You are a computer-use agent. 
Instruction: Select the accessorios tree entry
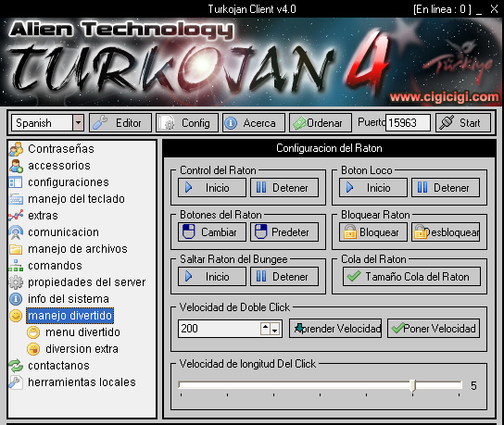pyautogui.click(x=59, y=166)
